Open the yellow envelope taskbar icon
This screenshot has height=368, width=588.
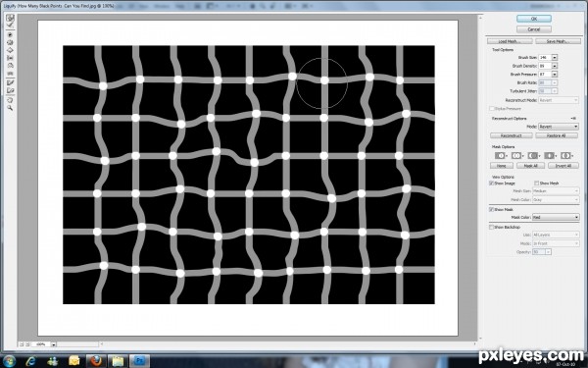(74, 361)
